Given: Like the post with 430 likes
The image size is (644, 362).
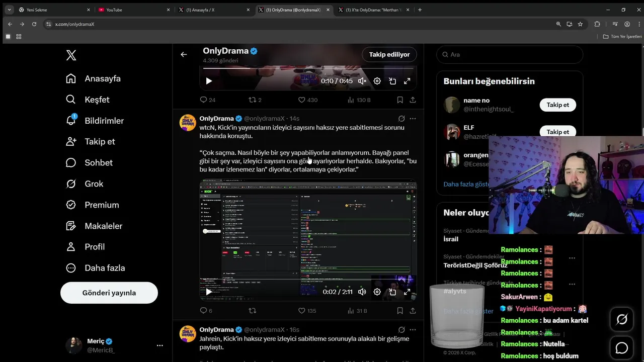Looking at the screenshot, I should click(308, 100).
